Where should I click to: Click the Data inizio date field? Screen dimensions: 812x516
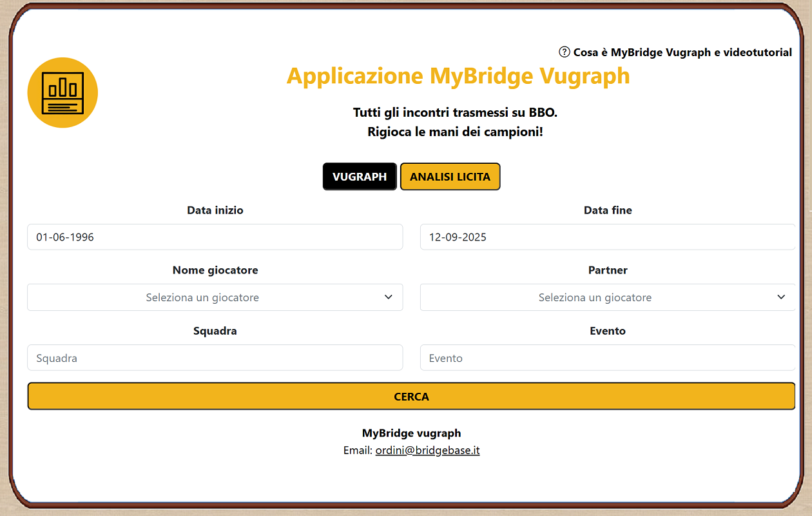(x=215, y=237)
